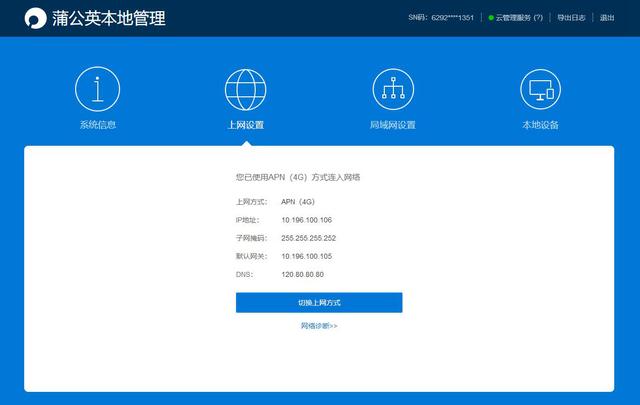Click the DNS label
The image size is (640, 405).
coord(244,274)
